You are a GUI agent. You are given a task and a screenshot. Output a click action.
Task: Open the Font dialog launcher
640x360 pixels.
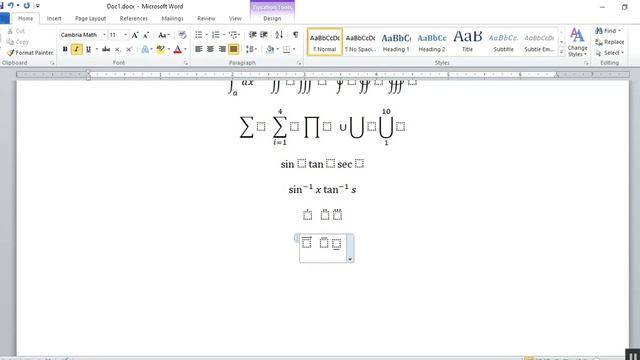(x=186, y=63)
